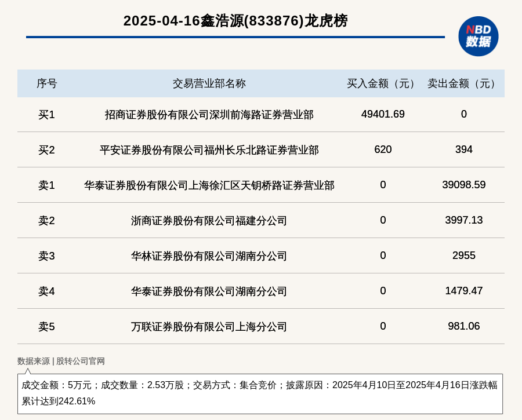Click the sell amount 1479.47

tap(464, 291)
